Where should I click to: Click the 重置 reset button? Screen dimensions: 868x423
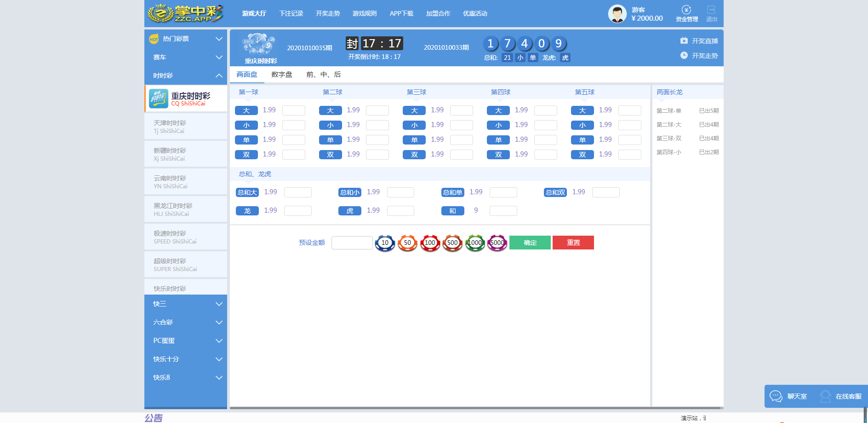point(573,243)
